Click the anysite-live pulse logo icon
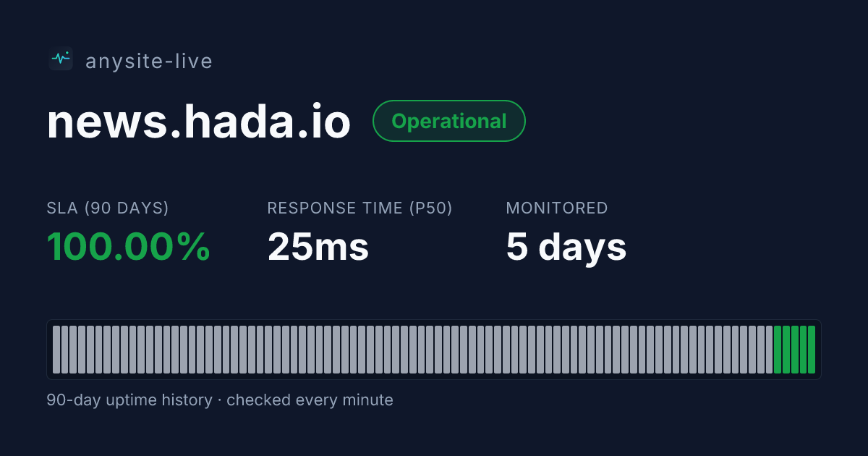The height and width of the screenshot is (456, 868). [61, 59]
